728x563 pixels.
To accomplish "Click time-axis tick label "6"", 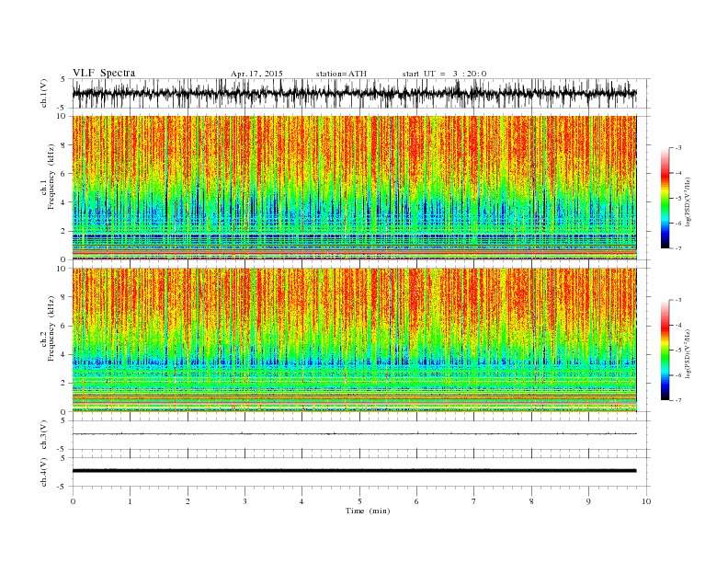I will (416, 501).
